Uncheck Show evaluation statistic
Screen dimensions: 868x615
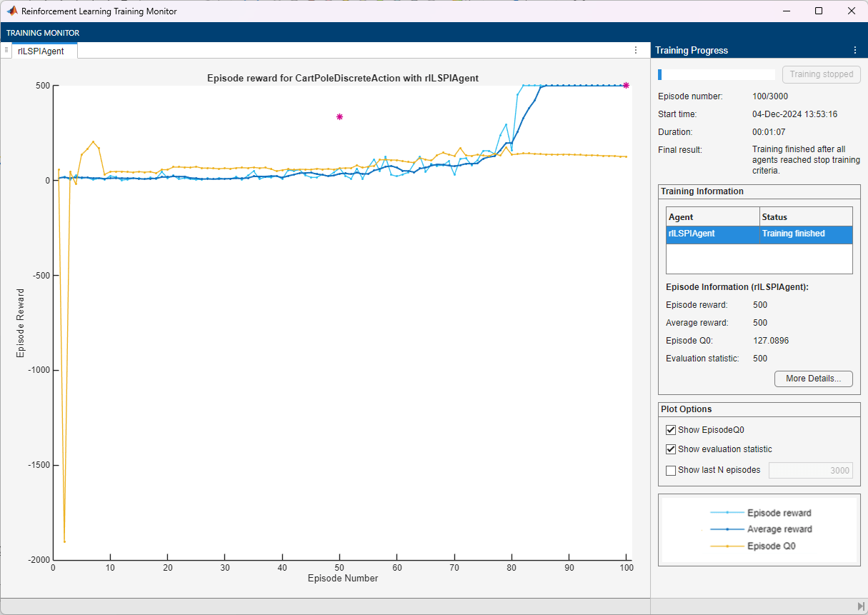pos(670,449)
